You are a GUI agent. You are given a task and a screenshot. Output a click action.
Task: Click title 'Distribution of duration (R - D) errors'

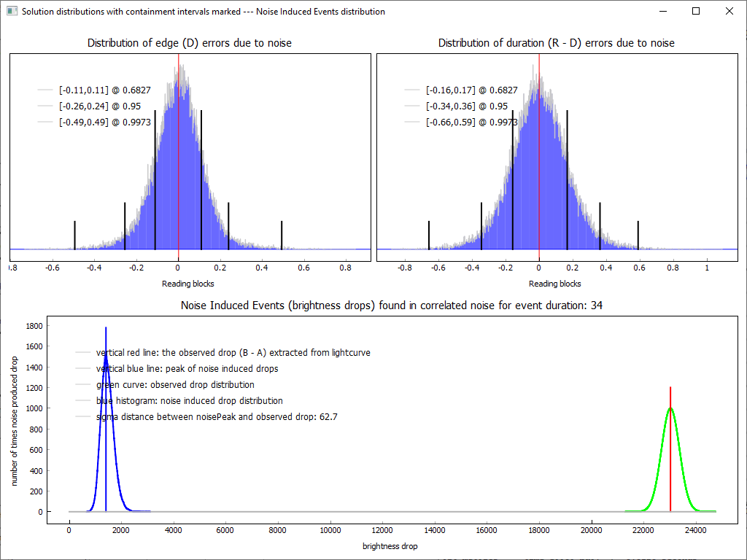pyautogui.click(x=556, y=43)
